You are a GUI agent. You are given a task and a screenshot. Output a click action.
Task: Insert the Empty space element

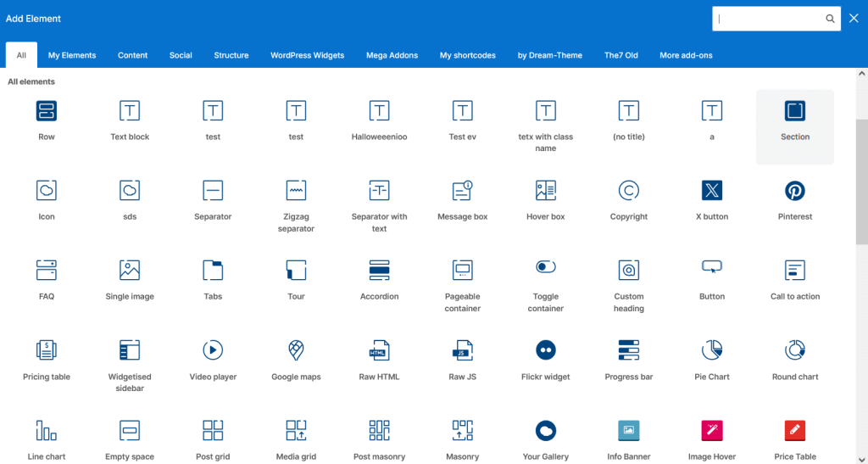click(x=130, y=440)
